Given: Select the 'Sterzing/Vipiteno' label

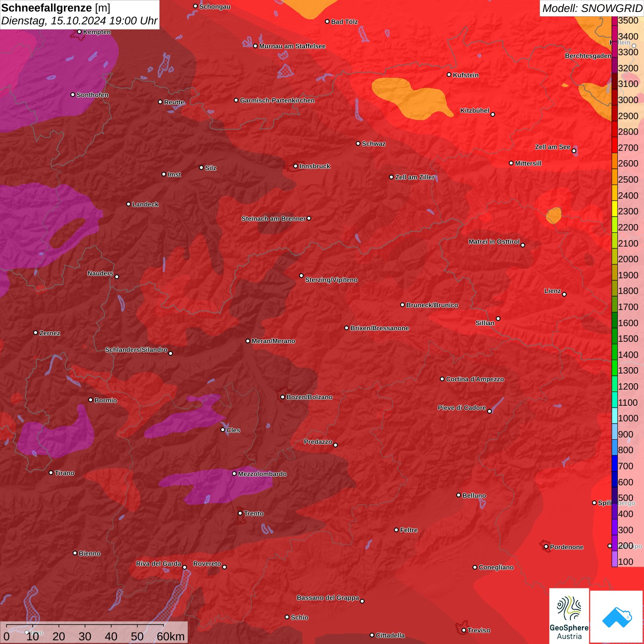Looking at the screenshot, I should tap(331, 280).
